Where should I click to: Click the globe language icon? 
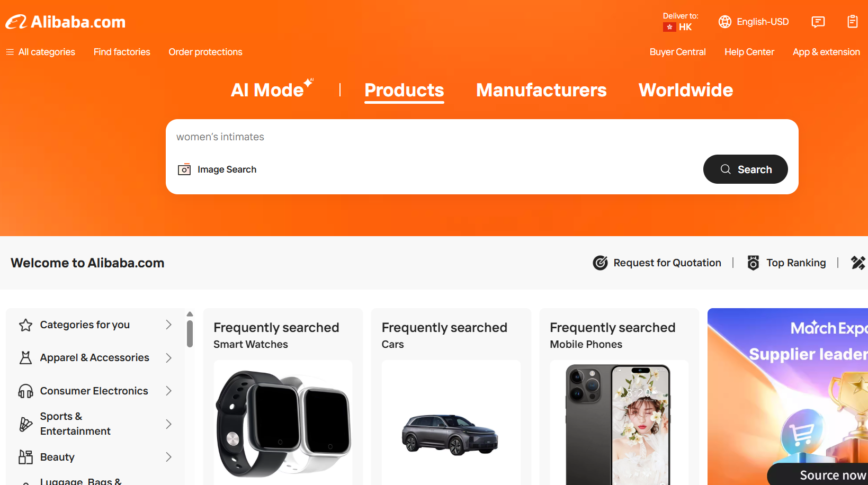click(x=724, y=22)
